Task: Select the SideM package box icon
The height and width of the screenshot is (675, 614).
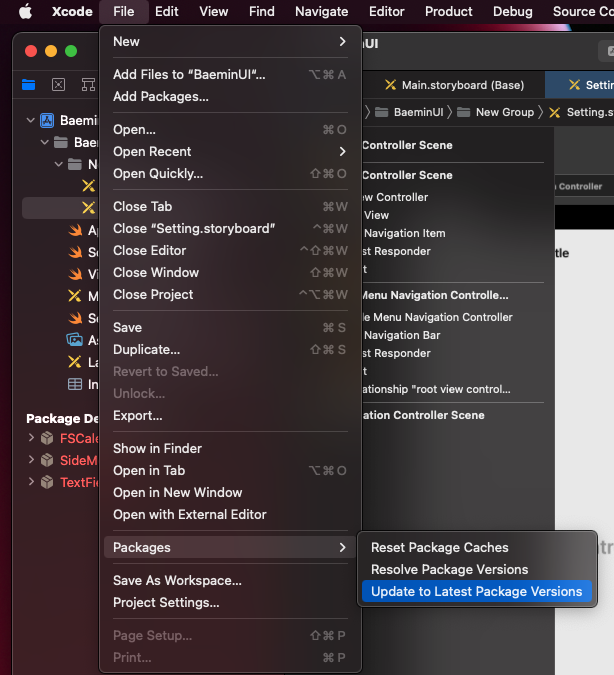Action: (47, 460)
